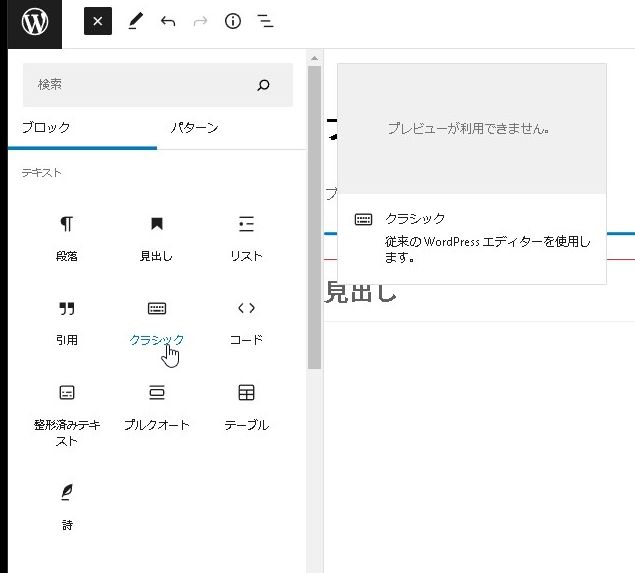Insert the コード code block
635x573 pixels.
click(246, 321)
